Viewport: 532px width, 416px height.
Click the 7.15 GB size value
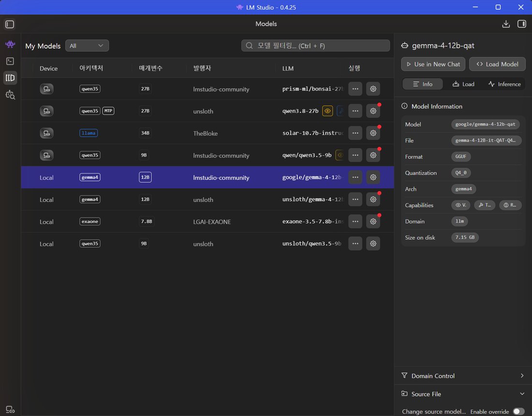coord(465,237)
